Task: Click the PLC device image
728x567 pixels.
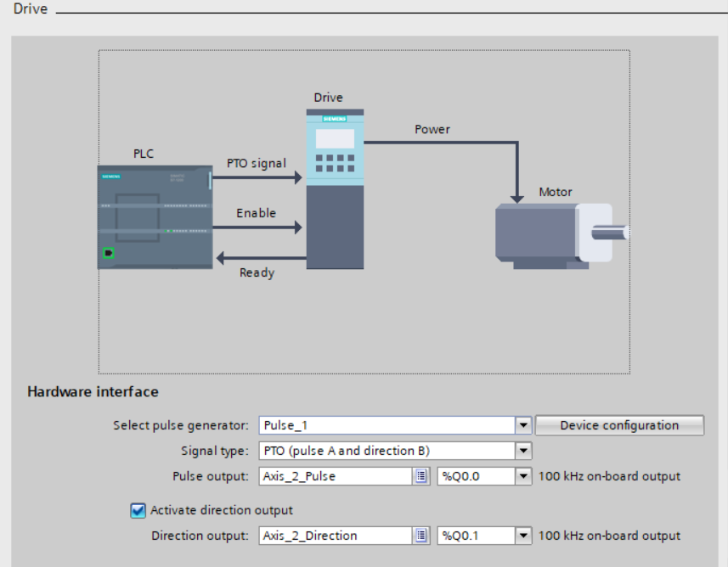Action: pyautogui.click(x=155, y=217)
